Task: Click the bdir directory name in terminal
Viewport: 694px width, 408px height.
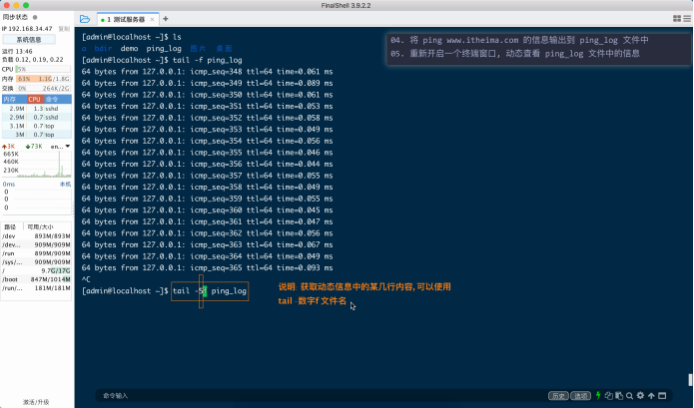Action: (103, 49)
